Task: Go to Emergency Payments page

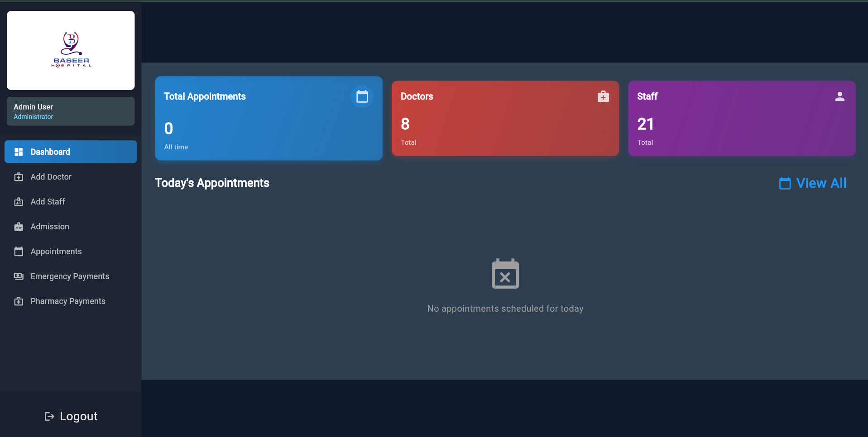Action: (x=70, y=276)
